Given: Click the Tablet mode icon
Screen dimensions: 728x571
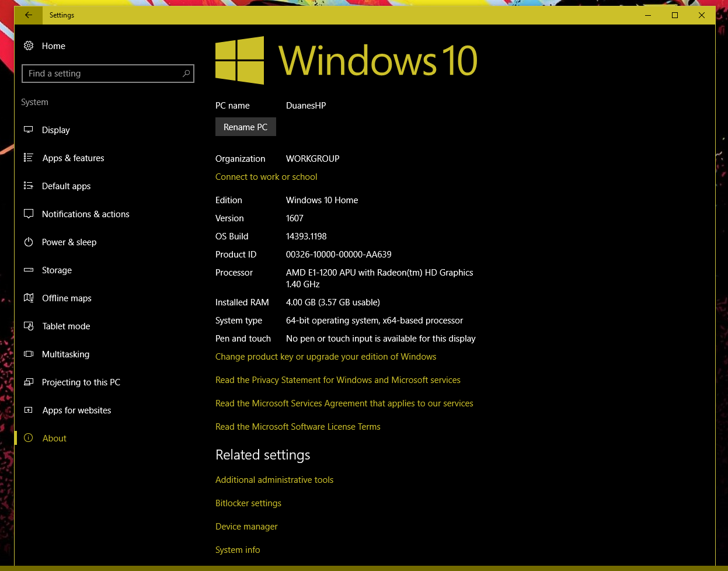Looking at the screenshot, I should click(28, 326).
